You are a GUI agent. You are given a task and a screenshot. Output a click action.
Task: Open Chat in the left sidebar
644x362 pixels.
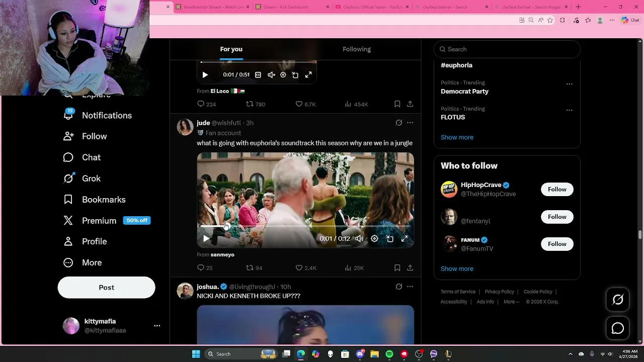[x=82, y=157]
